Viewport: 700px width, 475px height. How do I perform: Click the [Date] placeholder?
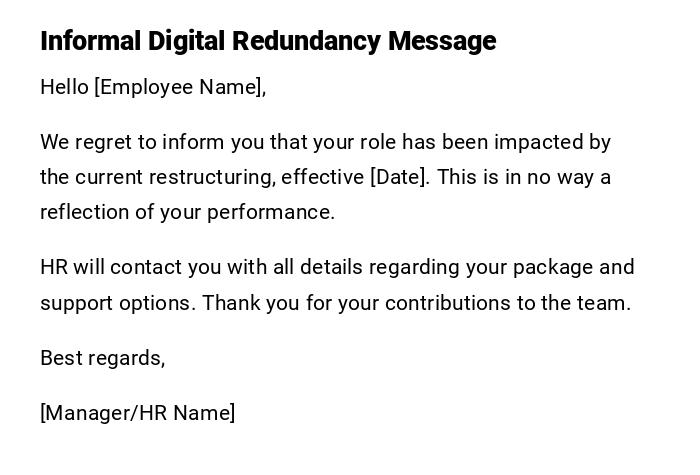pos(399,177)
